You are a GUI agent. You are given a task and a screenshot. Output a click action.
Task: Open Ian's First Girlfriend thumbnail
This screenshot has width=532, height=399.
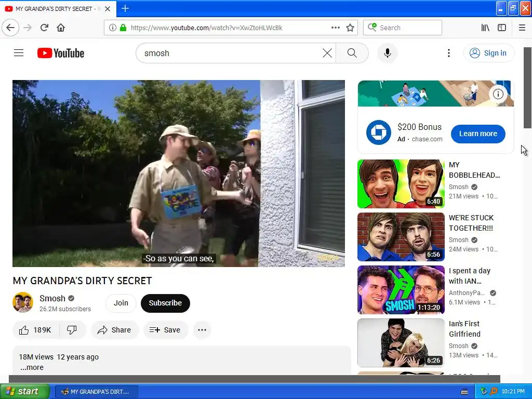(x=401, y=343)
